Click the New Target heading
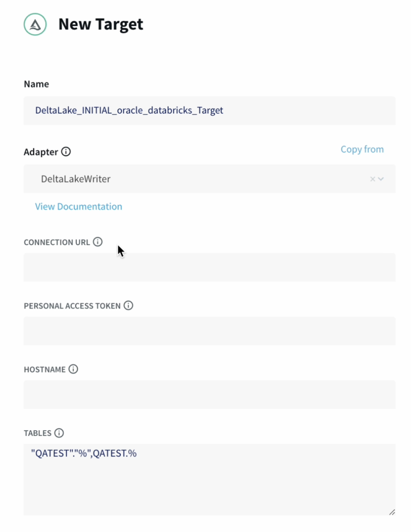 click(100, 24)
